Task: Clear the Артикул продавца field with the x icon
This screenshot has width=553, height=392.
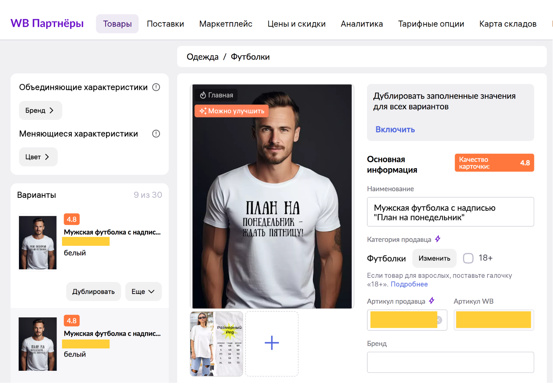Action: click(x=439, y=320)
